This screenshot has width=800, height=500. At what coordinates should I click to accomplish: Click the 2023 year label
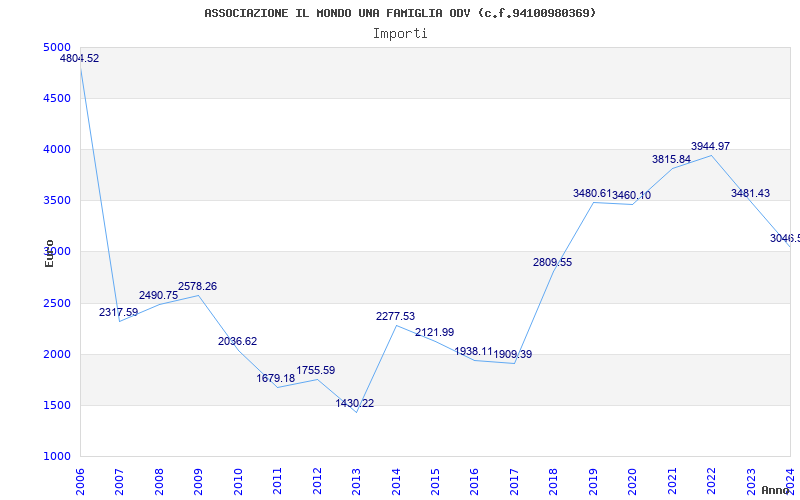752,482
